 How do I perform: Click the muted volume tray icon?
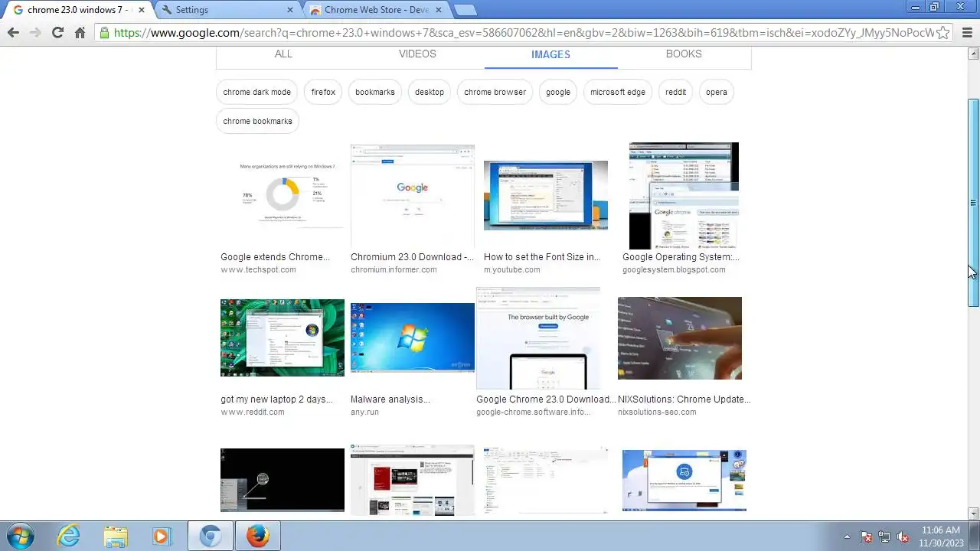[903, 536]
